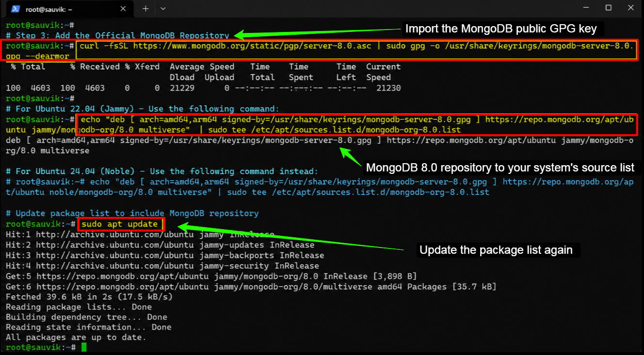Click the "# Step 3: Add the Official MongoDB Repository" comment
The image size is (644, 355).
(x=117, y=35)
